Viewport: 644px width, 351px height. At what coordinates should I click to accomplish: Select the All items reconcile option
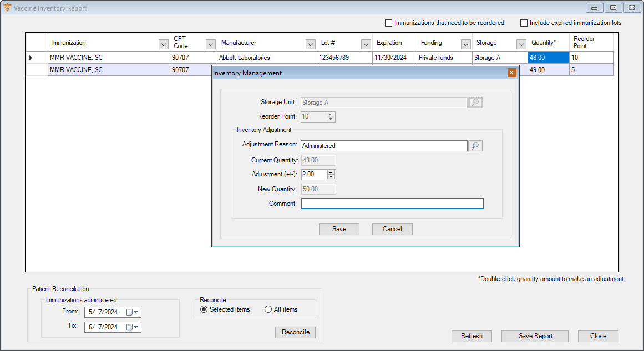tap(268, 309)
